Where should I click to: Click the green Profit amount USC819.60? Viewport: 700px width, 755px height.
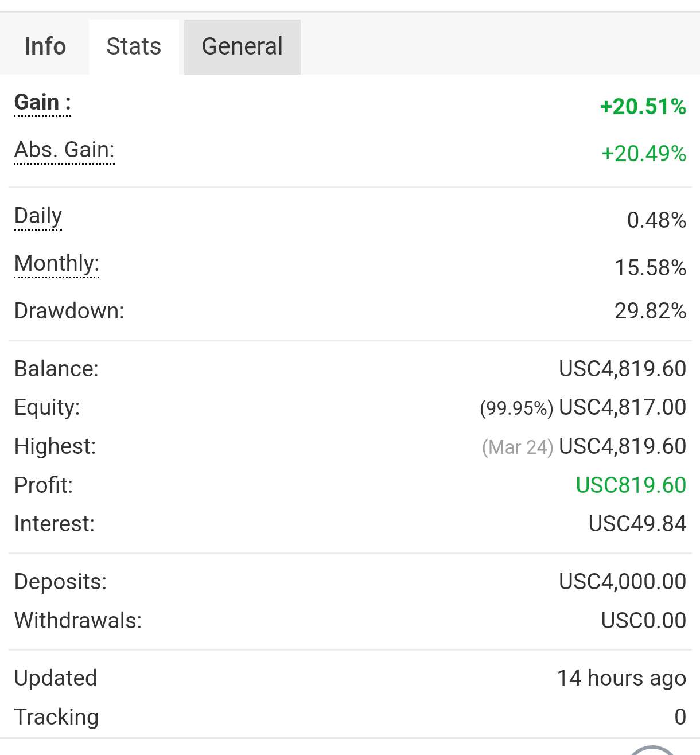[631, 485]
